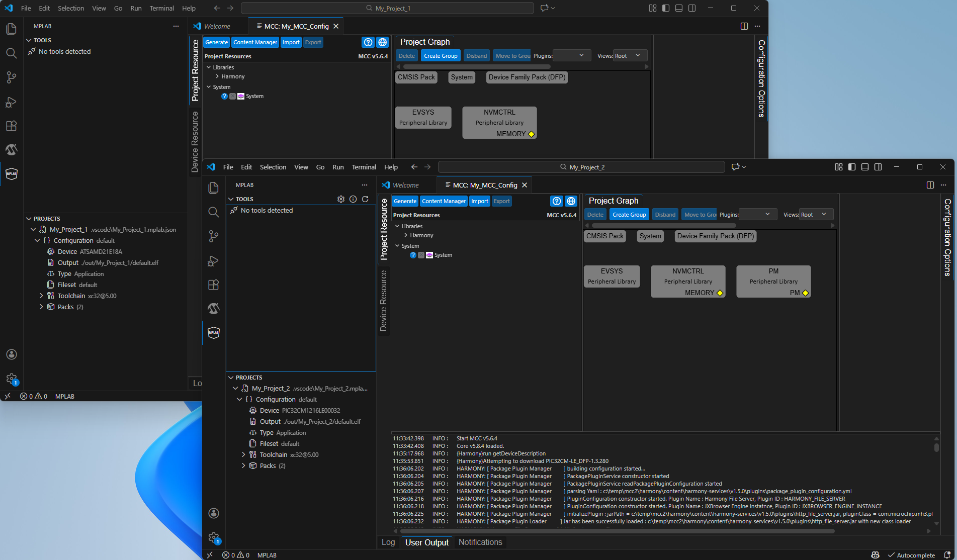The width and height of the screenshot is (957, 560).
Task: Click Generate button in My_Project_2 MCC
Action: [405, 201]
